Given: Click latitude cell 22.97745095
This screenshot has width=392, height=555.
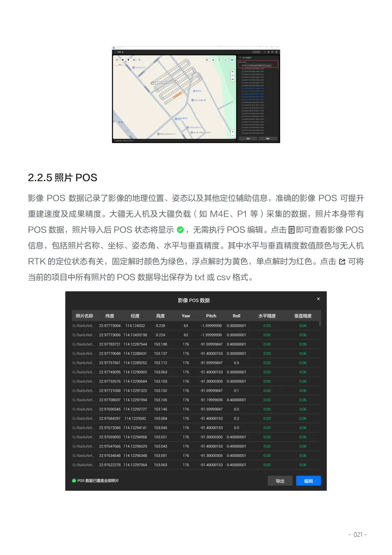Looking at the screenshot, I should 110,372.
